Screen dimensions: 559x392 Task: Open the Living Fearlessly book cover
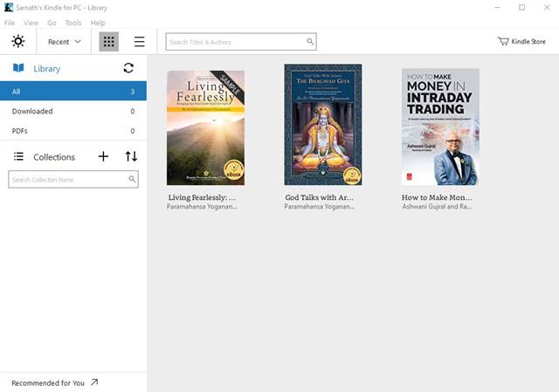pyautogui.click(x=206, y=127)
